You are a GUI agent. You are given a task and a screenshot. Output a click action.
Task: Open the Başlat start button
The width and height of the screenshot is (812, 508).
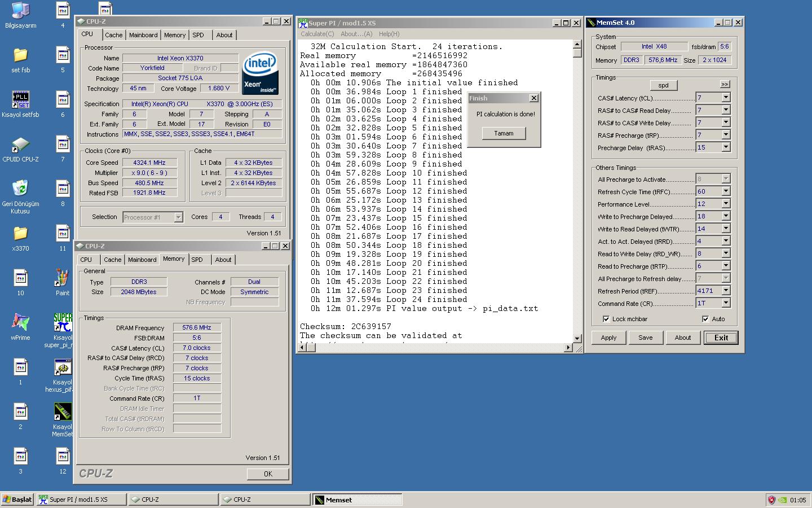pos(17,500)
